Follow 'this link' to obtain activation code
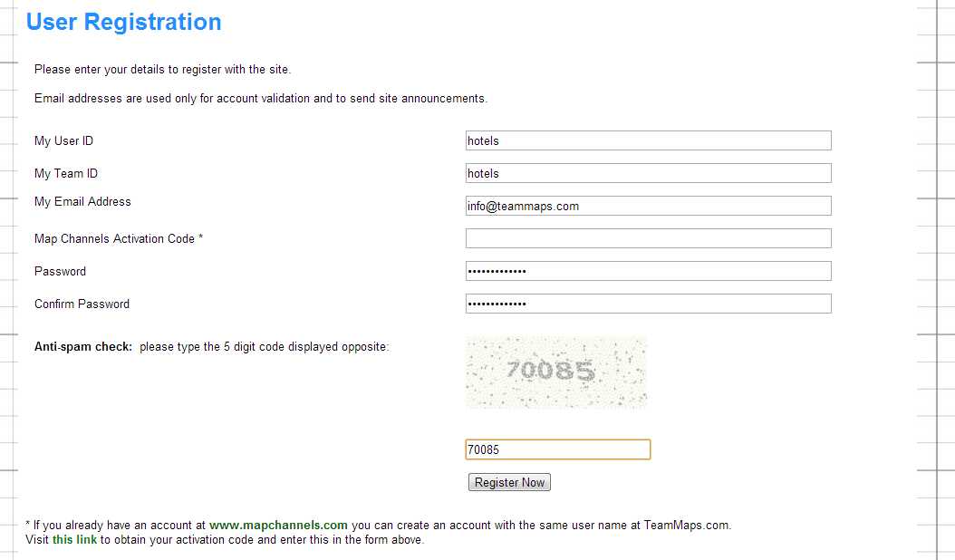Screen dimensions: 955x560 (x=74, y=540)
